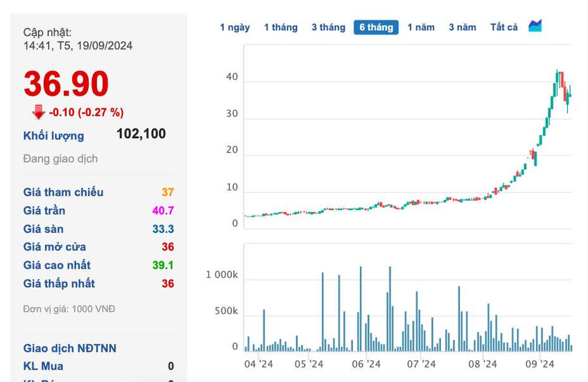This screenshot has height=382, width=588.
Task: Click the current price 36.90
Action: pos(66,84)
